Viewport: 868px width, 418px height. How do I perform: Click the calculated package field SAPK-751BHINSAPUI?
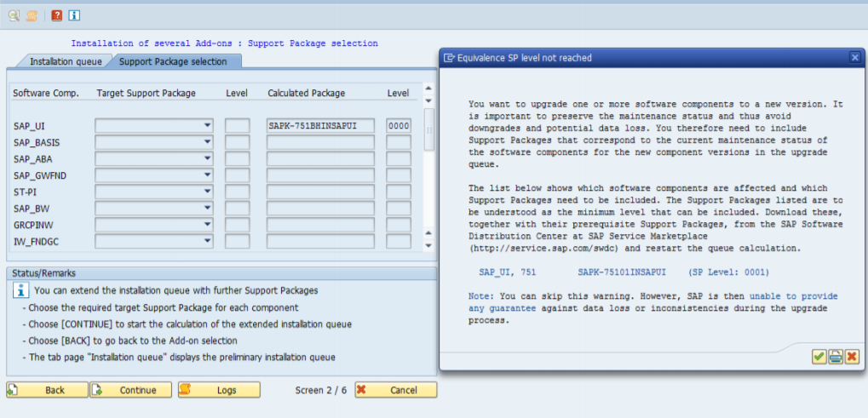(320, 125)
